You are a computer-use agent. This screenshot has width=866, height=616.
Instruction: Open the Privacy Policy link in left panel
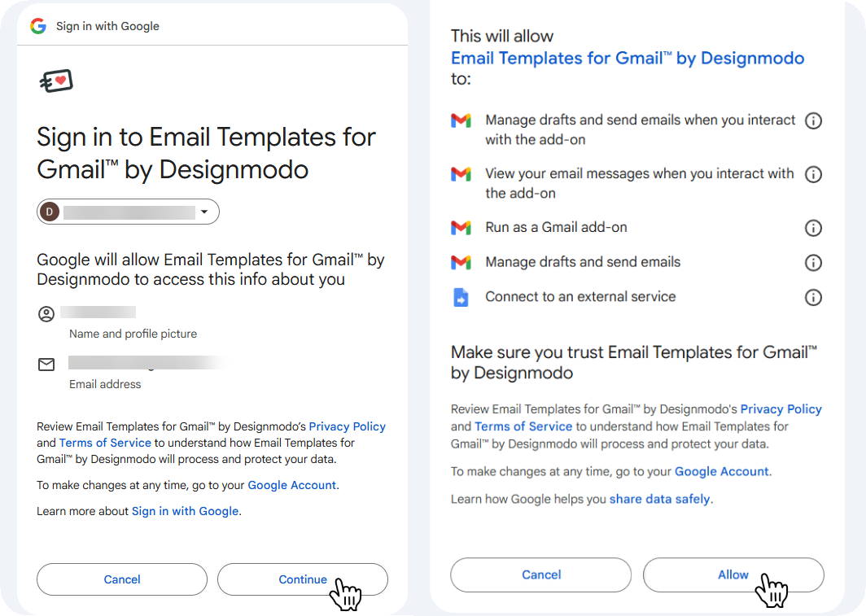[348, 426]
